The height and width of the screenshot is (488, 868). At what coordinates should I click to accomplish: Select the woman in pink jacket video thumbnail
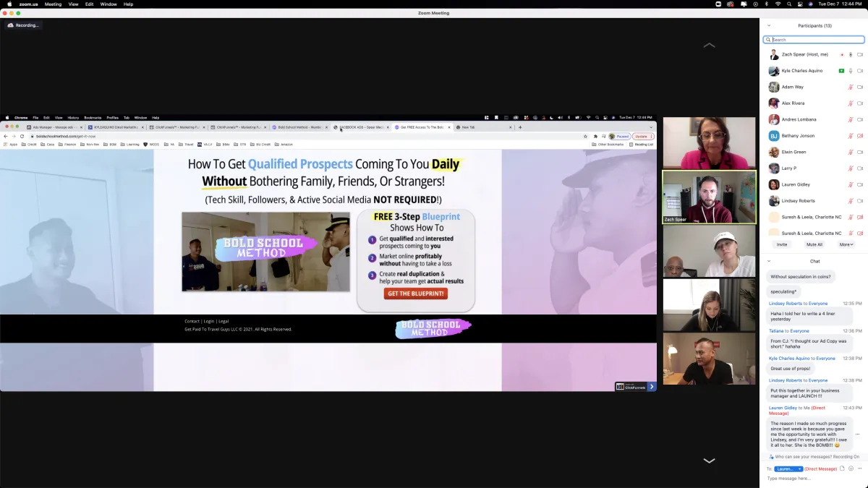(x=709, y=142)
